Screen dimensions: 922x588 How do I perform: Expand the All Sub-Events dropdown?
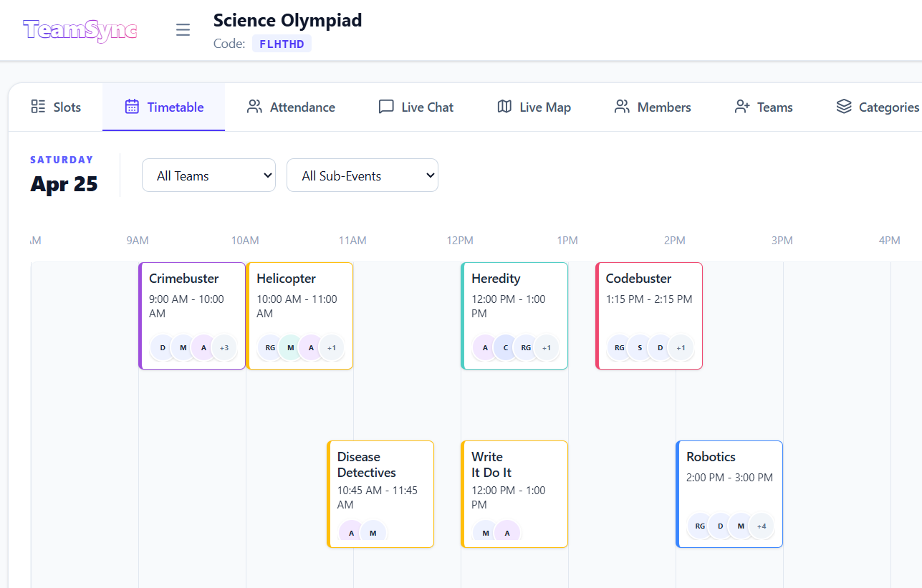click(x=362, y=175)
